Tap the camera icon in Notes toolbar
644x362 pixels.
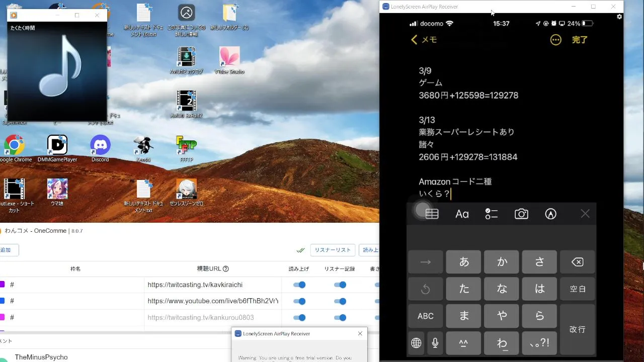coord(521,214)
